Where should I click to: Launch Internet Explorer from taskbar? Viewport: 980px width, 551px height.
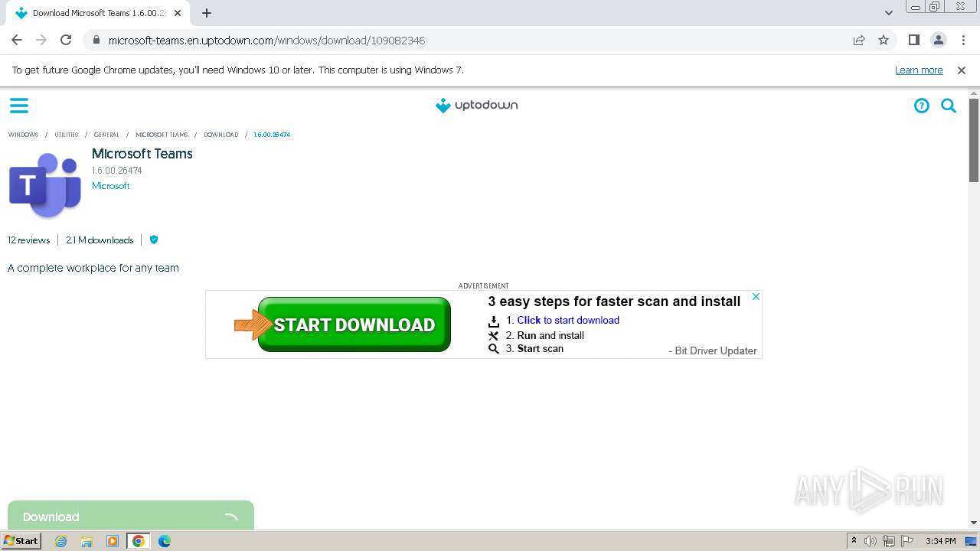tap(61, 541)
